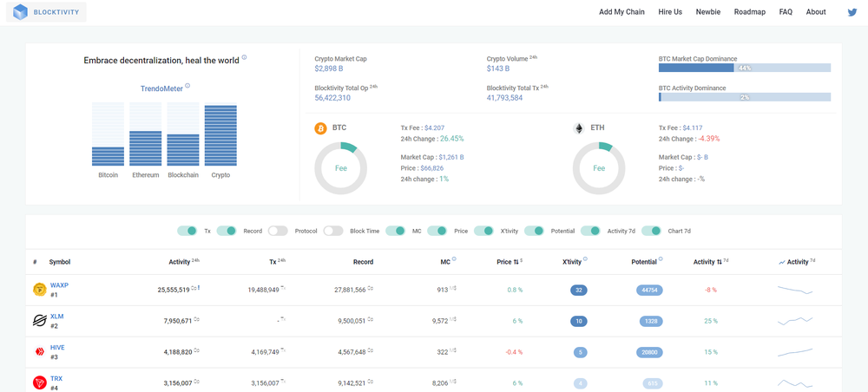Image resolution: width=868 pixels, height=392 pixels.
Task: Click the Bitcoin TrendoMeter bar
Action: (108, 134)
